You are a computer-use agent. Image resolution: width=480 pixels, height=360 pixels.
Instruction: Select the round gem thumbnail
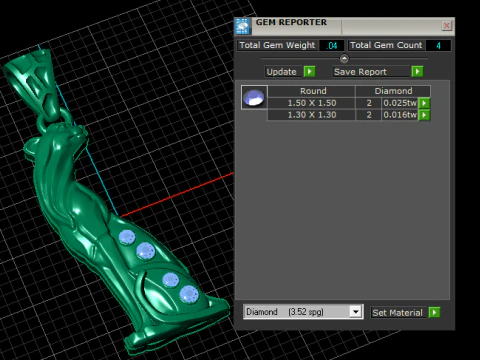254,97
